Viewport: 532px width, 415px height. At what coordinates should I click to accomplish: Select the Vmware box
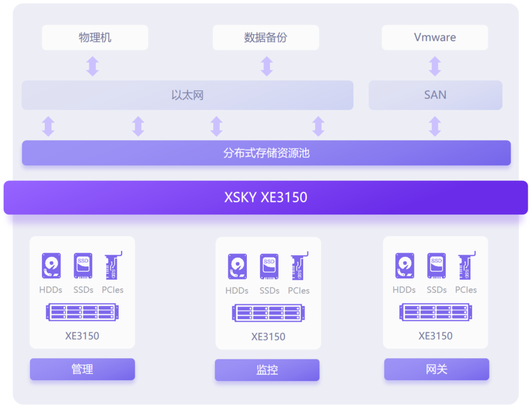click(435, 37)
